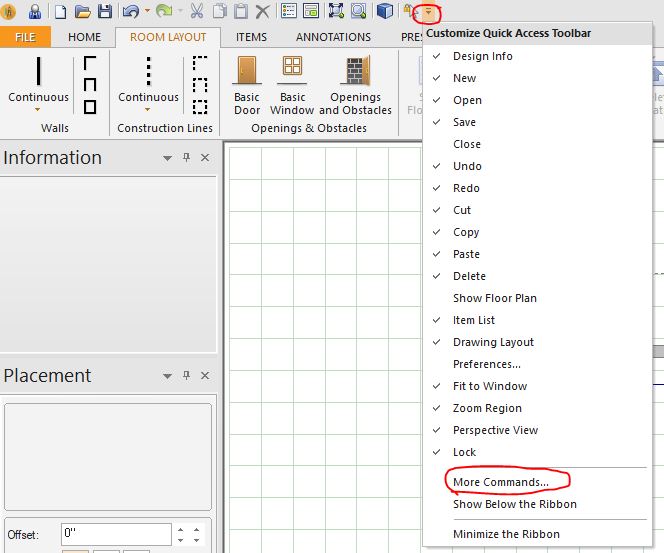
Task: Select the open L-shaped wall icon
Action: click(90, 63)
